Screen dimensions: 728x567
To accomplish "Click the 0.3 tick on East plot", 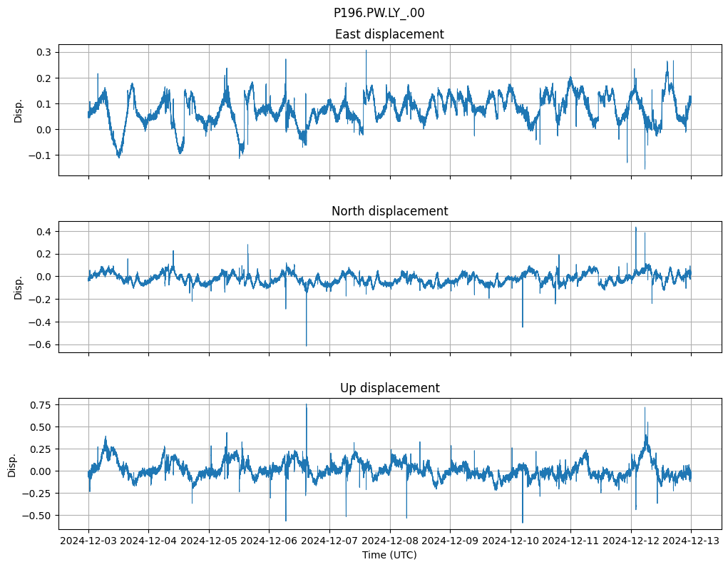I will coord(44,52).
